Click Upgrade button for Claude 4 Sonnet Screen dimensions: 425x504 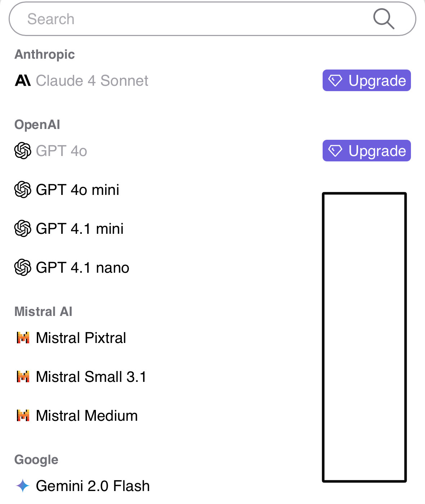pyautogui.click(x=366, y=80)
